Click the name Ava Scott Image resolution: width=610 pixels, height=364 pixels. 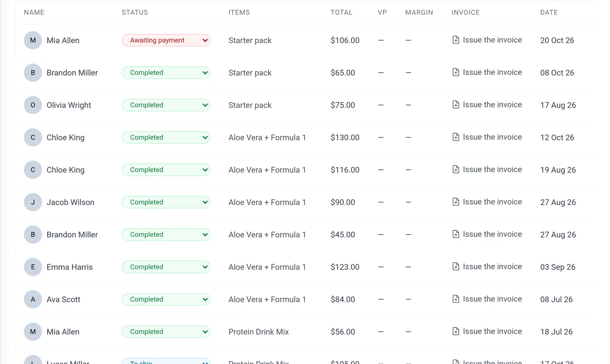click(x=64, y=300)
